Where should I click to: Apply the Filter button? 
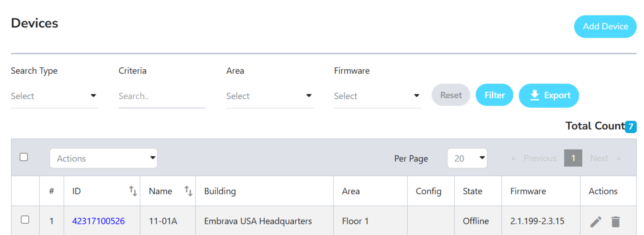pyautogui.click(x=494, y=95)
